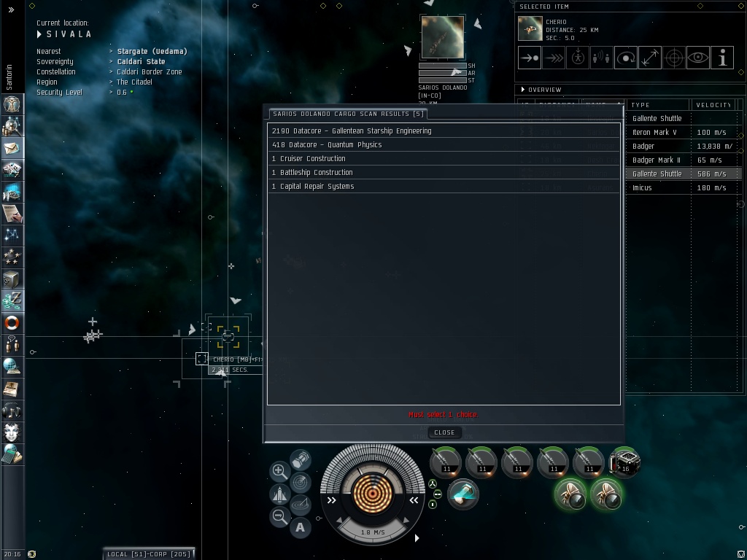747x560 pixels.
Task: Click the orange capacitor ring display
Action: 373,494
